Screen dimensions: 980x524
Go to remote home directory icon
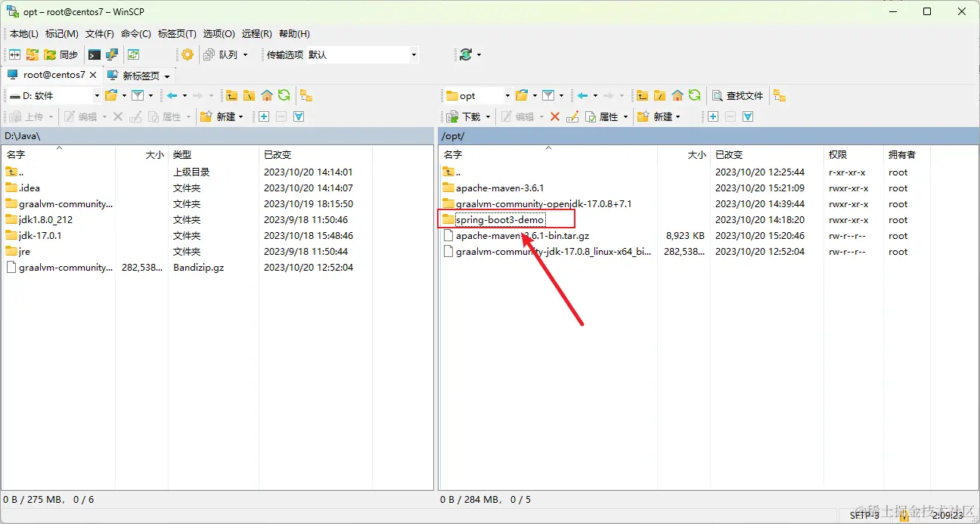coord(677,95)
